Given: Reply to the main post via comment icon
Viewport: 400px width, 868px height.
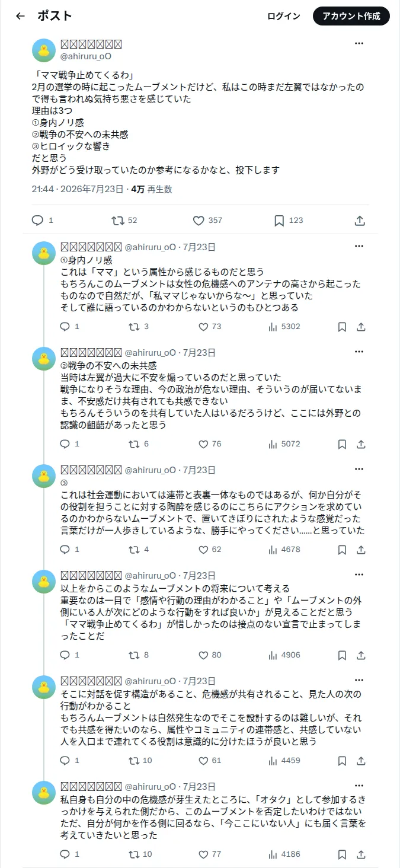Looking at the screenshot, I should click(43, 221).
